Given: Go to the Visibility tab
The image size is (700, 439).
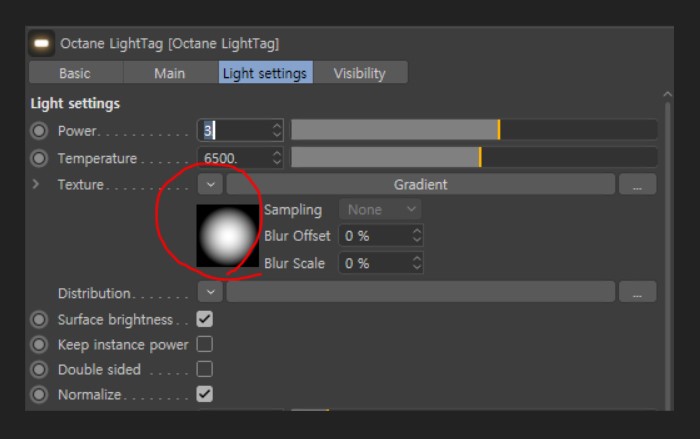Looking at the screenshot, I should [360, 73].
